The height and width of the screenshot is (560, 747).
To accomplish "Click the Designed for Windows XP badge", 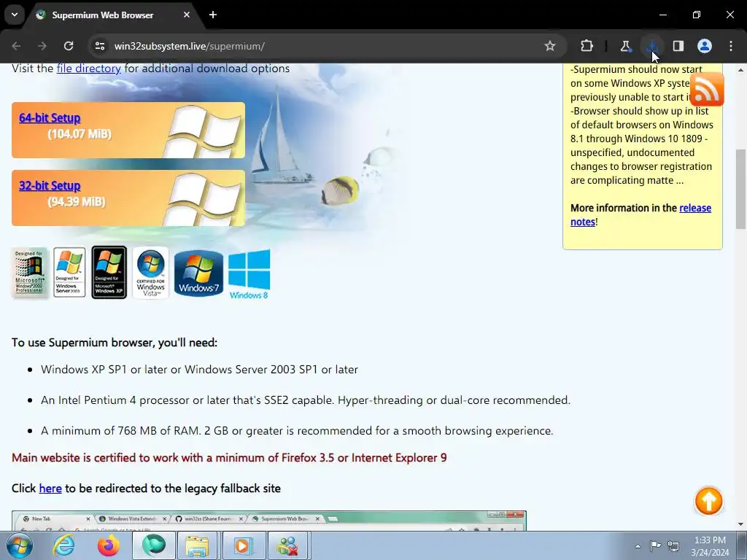I will [109, 273].
